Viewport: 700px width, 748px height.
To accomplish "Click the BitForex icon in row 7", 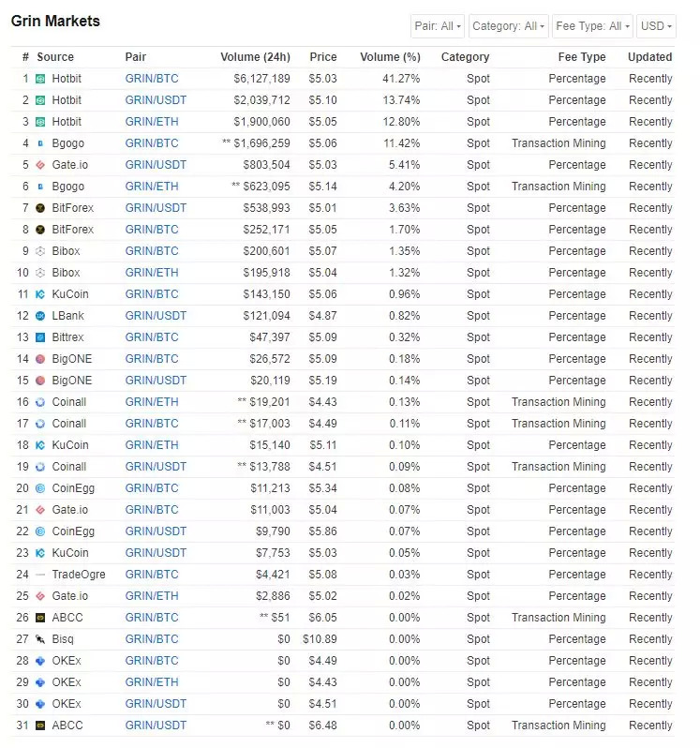I will tap(40, 208).
